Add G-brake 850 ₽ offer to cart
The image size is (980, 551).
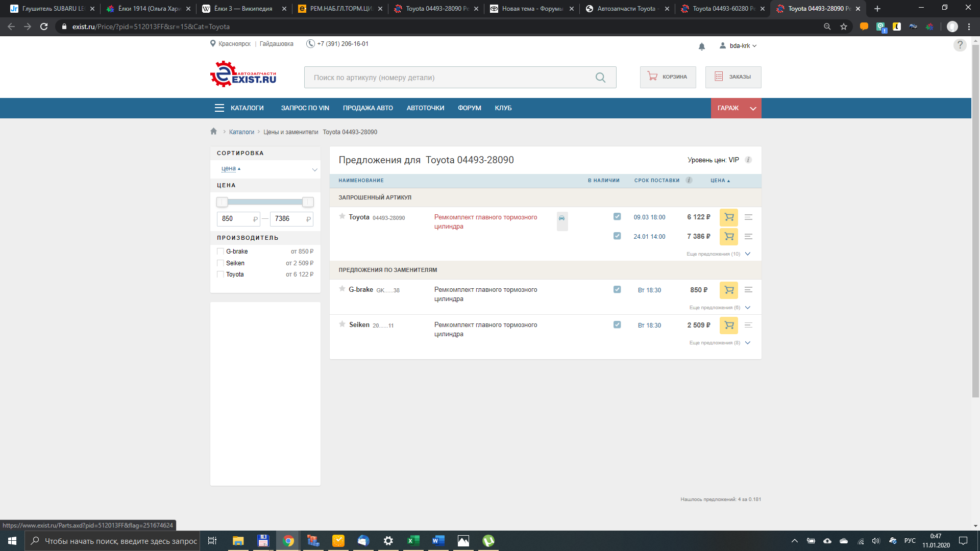coord(728,290)
